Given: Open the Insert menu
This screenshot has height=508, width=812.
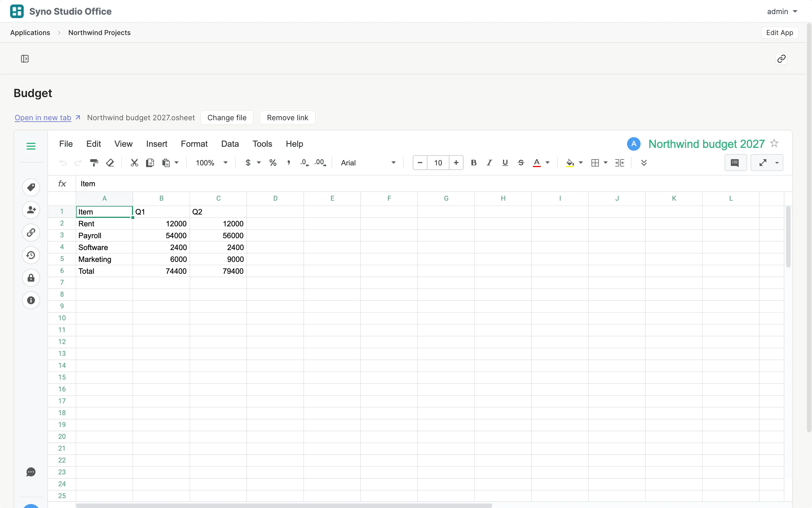Looking at the screenshot, I should click(157, 144).
